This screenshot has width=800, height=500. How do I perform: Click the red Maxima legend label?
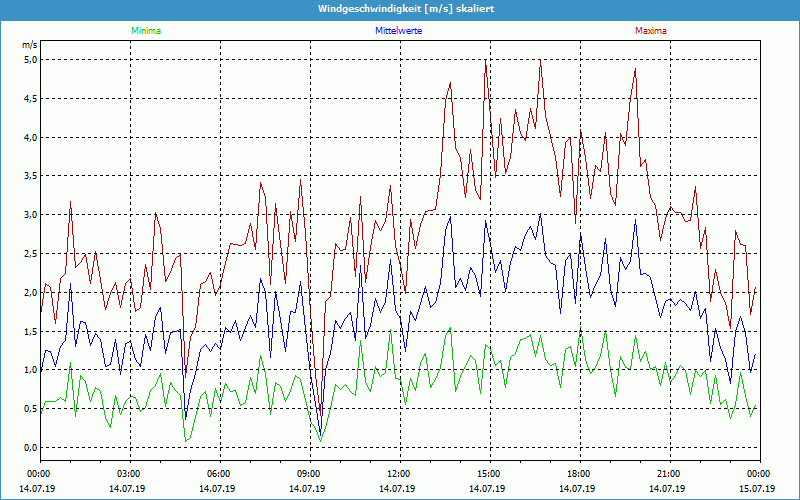point(651,31)
